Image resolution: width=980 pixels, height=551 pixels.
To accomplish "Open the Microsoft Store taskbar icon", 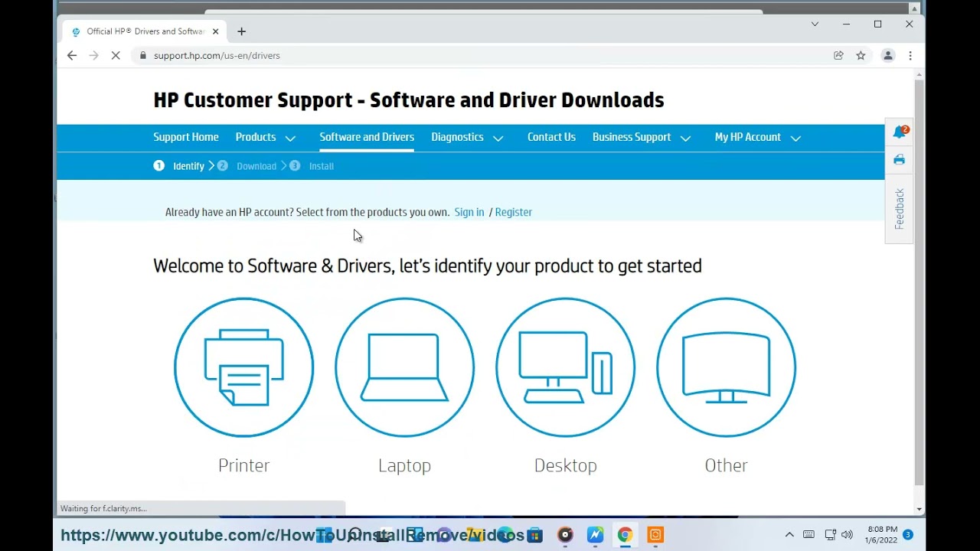I will point(535,535).
